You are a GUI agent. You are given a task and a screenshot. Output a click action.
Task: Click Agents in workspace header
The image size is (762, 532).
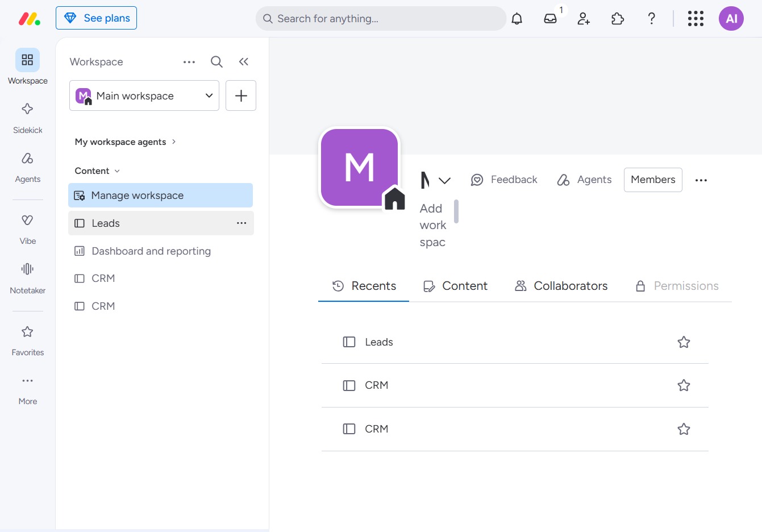[x=584, y=180]
